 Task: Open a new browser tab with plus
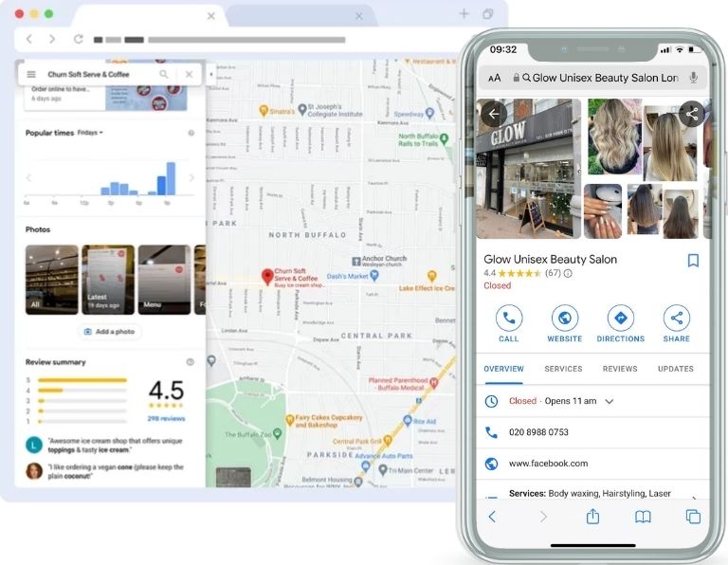(464, 14)
